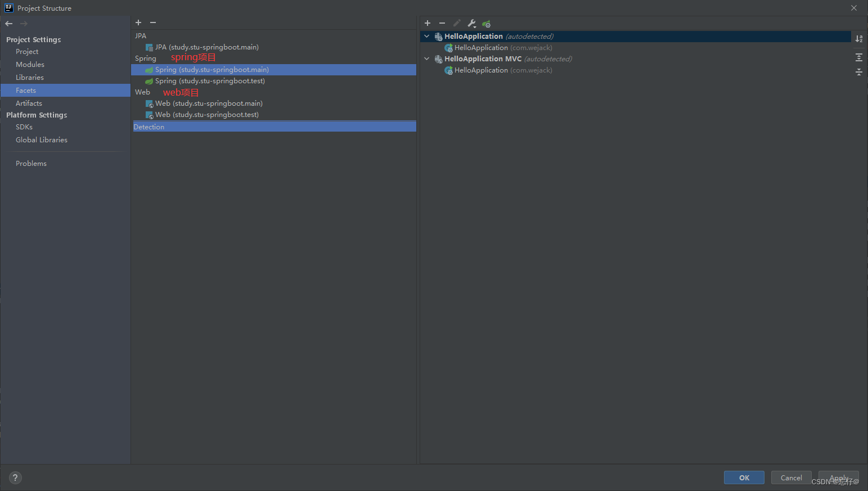The height and width of the screenshot is (491, 868).
Task: Click the OK button
Action: 744,477
